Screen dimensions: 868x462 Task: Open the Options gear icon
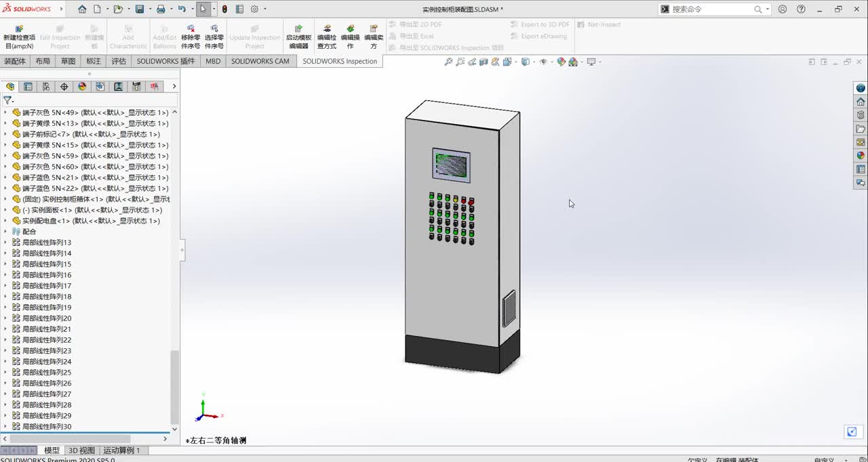coord(255,9)
